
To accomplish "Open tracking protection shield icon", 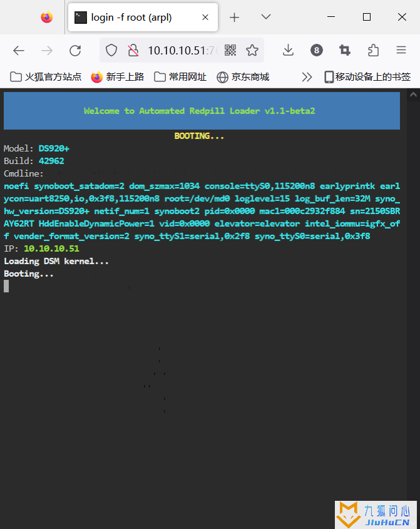I will click(x=111, y=50).
